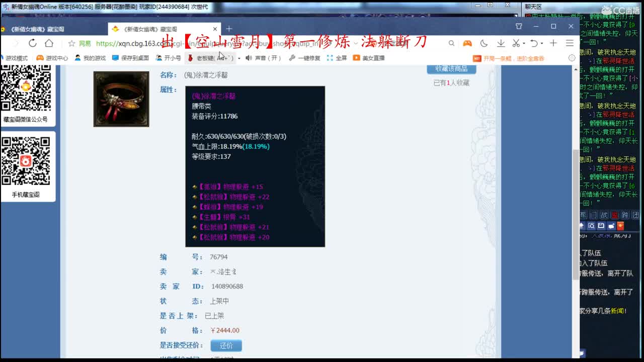Click the 【狐狸】物理躲避 +15 attribute line
The width and height of the screenshot is (644, 362).
coord(227,187)
